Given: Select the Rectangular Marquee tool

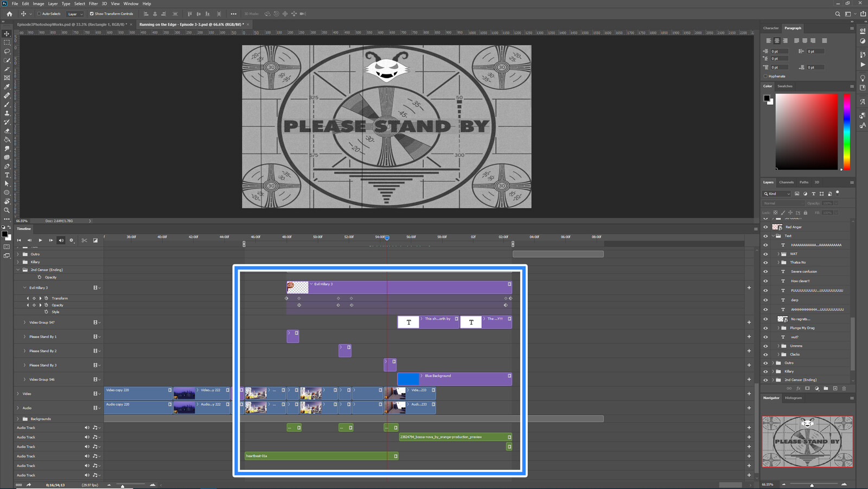Looking at the screenshot, I should [x=7, y=42].
